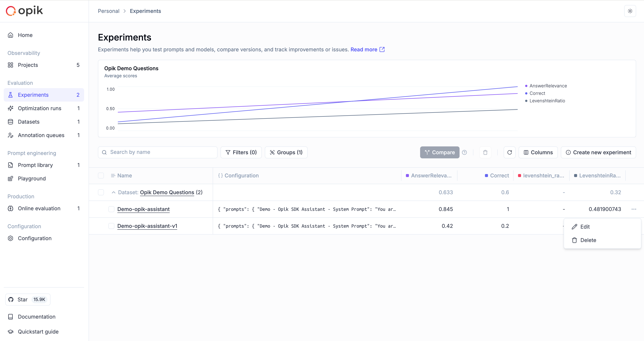The image size is (644, 341).
Task: Click the AnswerRelevance legend color dot
Action: [x=526, y=86]
